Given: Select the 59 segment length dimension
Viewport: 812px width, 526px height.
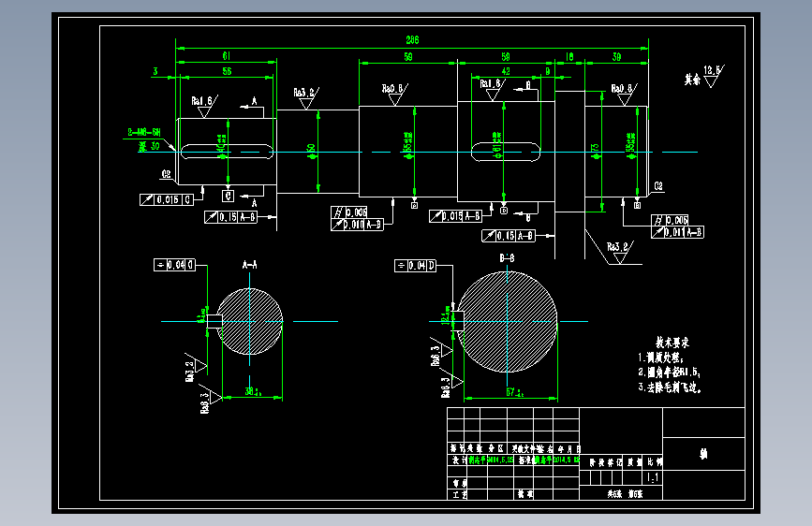Looking at the screenshot, I should [408, 56].
